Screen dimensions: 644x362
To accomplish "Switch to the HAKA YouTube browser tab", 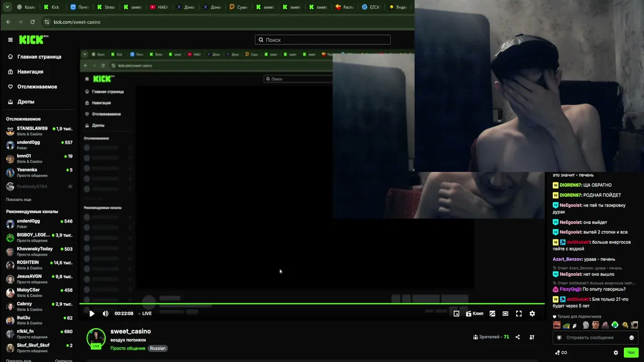I will [159, 7].
